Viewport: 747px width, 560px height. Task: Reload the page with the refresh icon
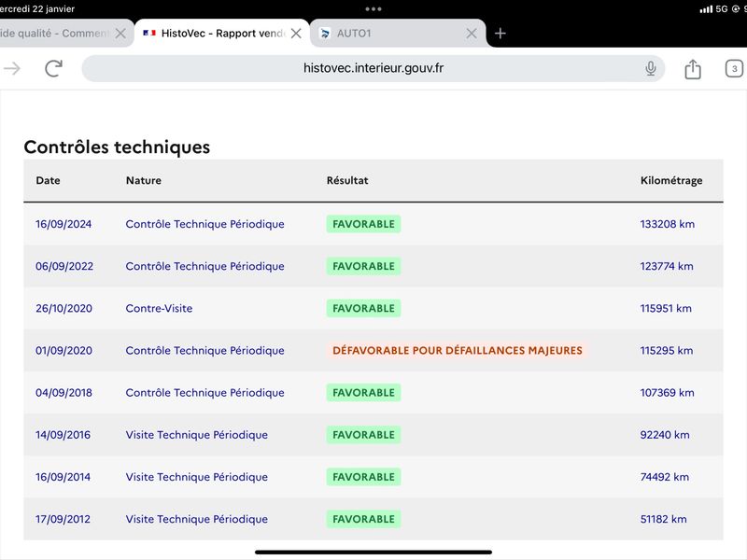tap(54, 68)
